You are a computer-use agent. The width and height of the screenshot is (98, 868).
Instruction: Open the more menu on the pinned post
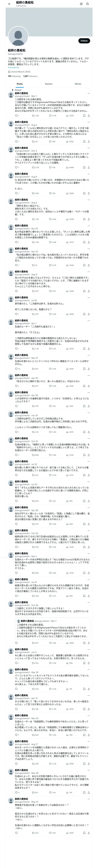pos(89,93)
